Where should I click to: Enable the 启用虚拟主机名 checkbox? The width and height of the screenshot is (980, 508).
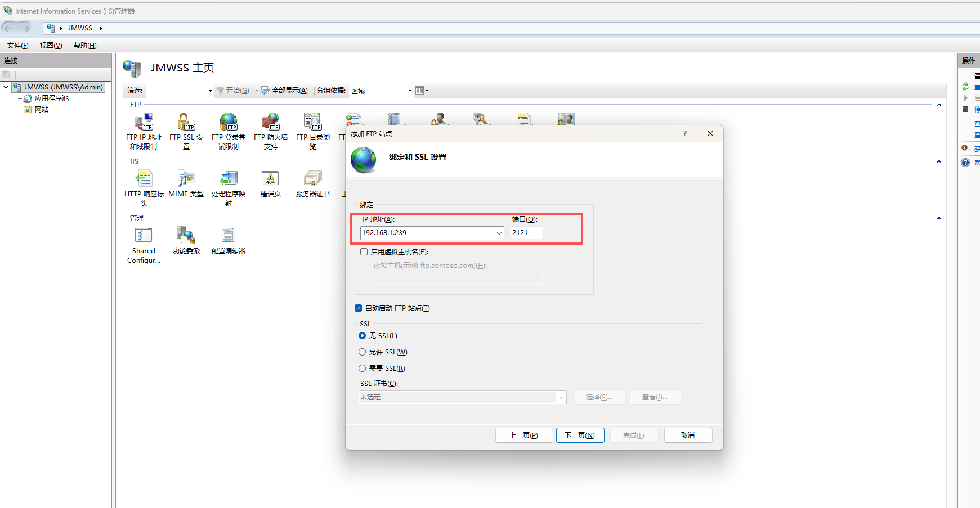364,252
